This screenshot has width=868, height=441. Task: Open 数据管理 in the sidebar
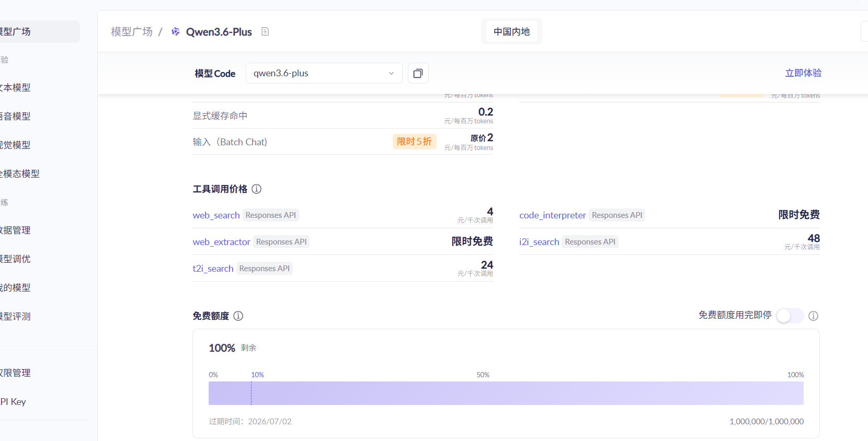coord(16,230)
